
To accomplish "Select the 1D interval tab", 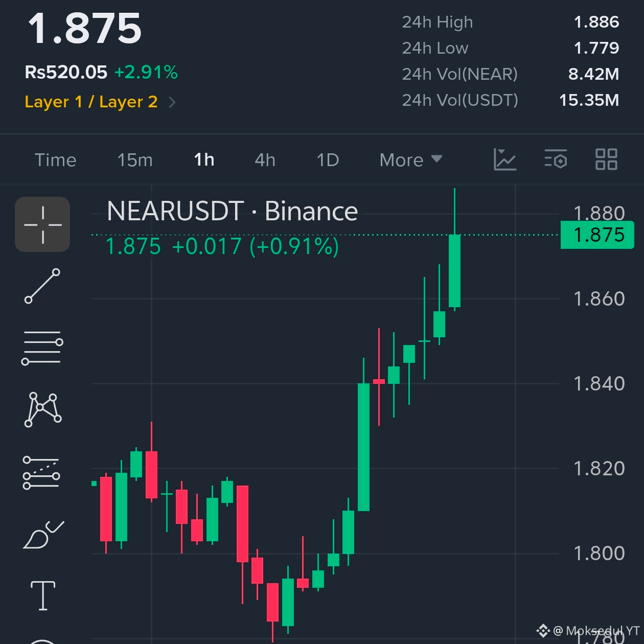I will coord(328,160).
